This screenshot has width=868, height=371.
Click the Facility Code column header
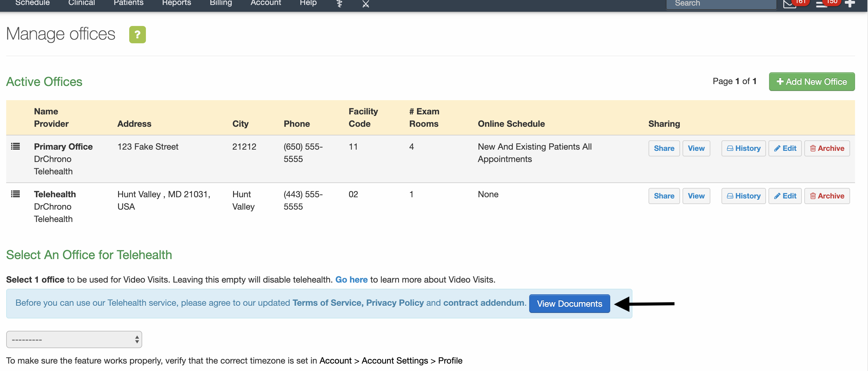(x=363, y=117)
